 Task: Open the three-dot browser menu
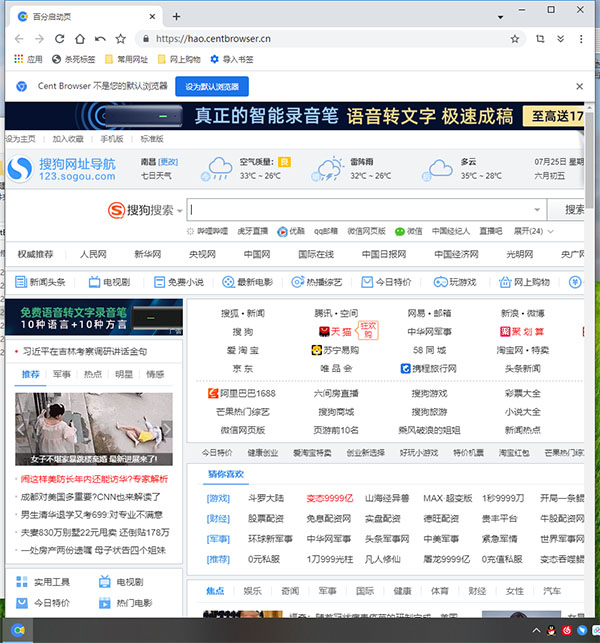click(x=581, y=39)
